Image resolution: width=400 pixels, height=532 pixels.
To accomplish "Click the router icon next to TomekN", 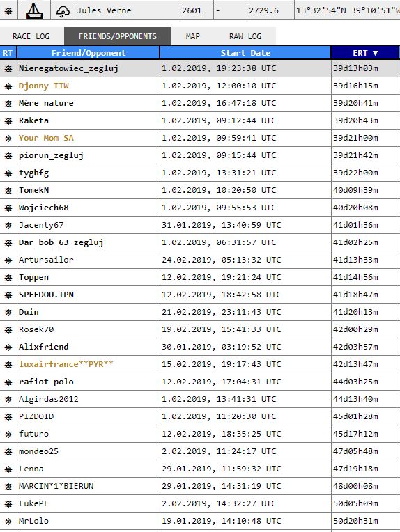I will [8, 190].
